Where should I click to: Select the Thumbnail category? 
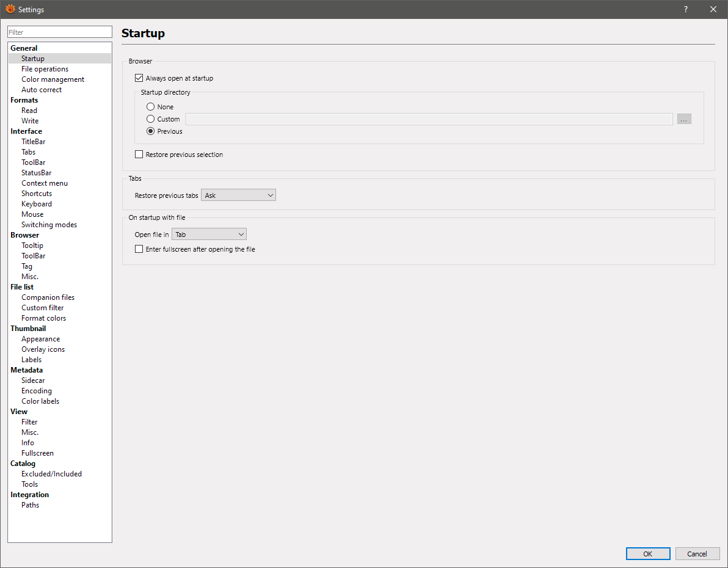(x=28, y=329)
